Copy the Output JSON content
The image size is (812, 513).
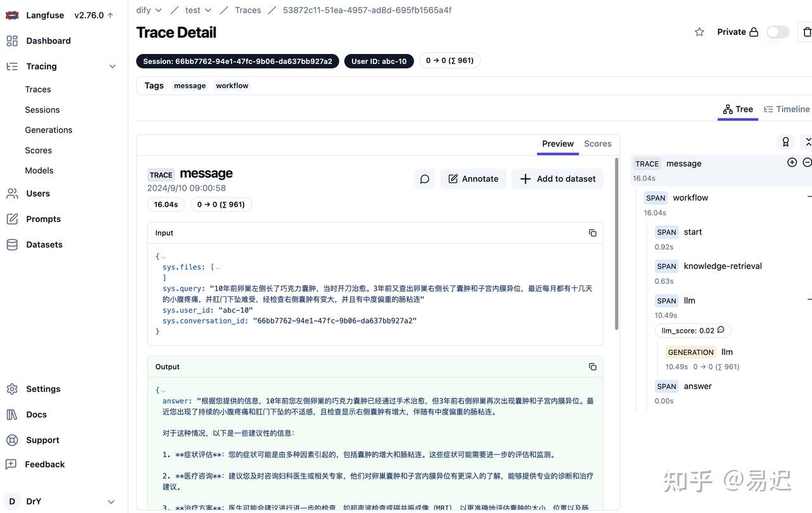[593, 367]
